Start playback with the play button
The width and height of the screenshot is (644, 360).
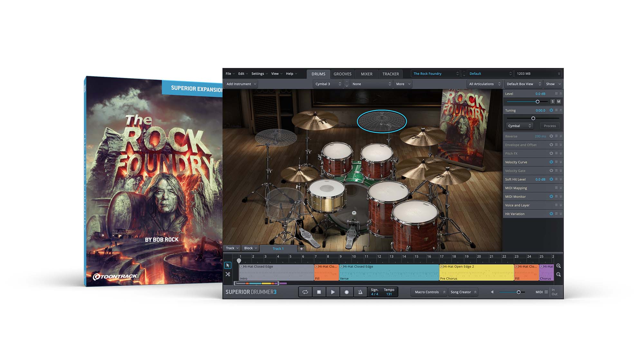tap(333, 292)
